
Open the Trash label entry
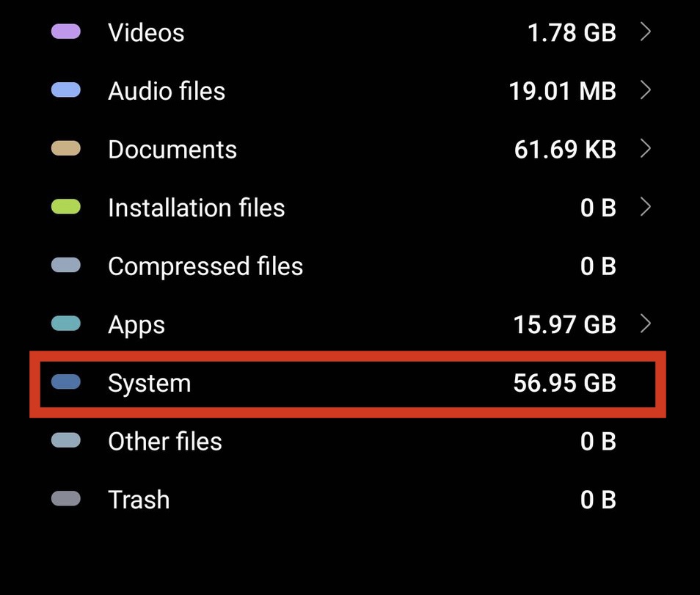click(x=139, y=500)
